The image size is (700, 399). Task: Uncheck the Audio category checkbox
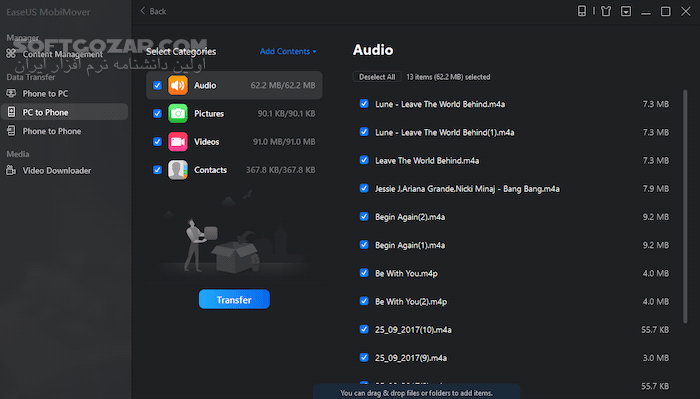click(157, 85)
